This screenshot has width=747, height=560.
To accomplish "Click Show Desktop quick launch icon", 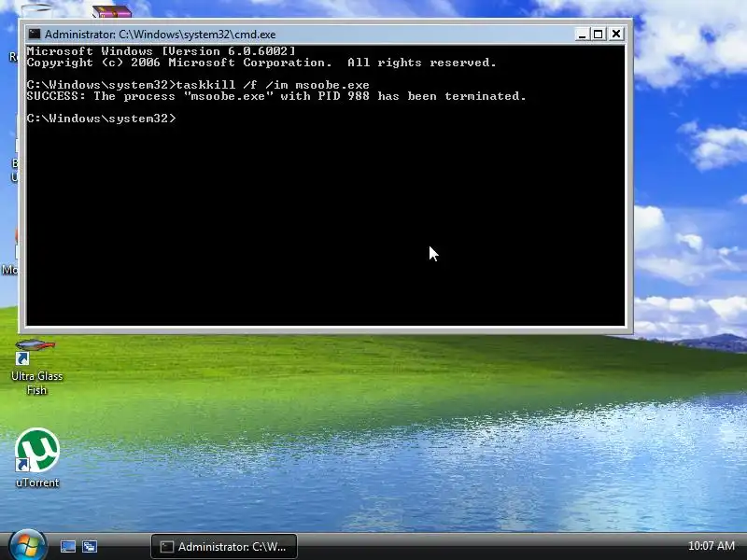I will 67,547.
